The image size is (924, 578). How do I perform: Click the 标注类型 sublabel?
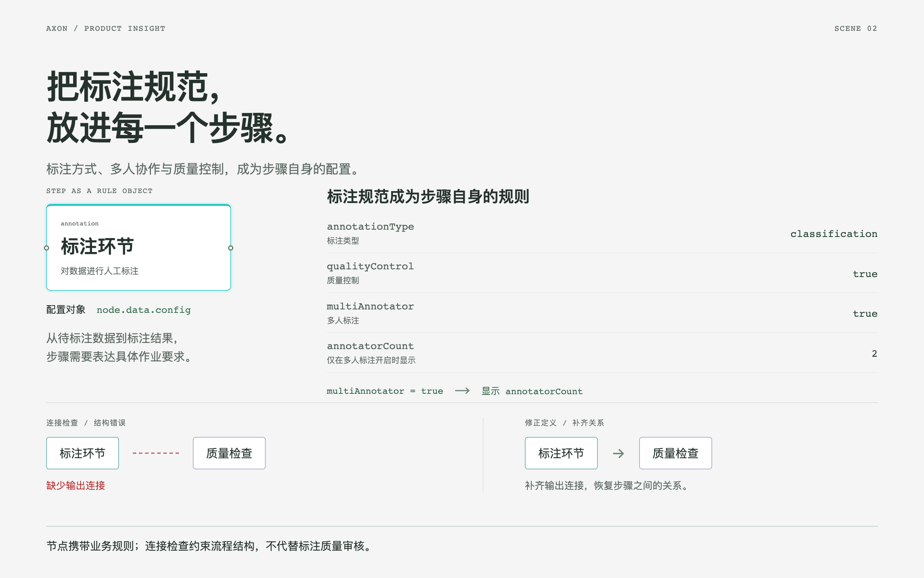tap(343, 241)
